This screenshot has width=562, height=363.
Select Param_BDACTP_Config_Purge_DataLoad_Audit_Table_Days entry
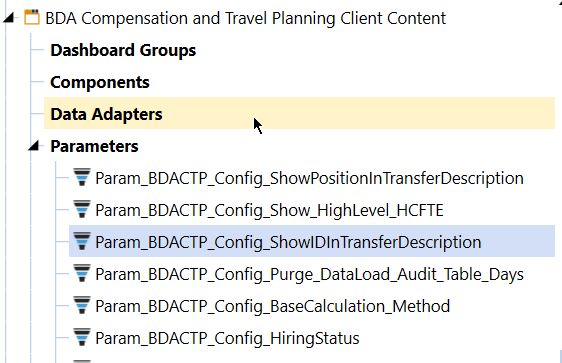click(309, 274)
